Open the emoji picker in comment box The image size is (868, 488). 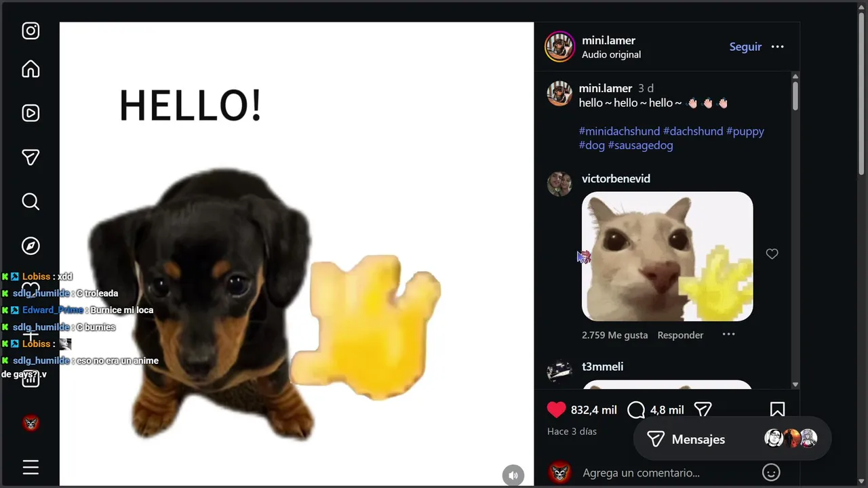771,472
